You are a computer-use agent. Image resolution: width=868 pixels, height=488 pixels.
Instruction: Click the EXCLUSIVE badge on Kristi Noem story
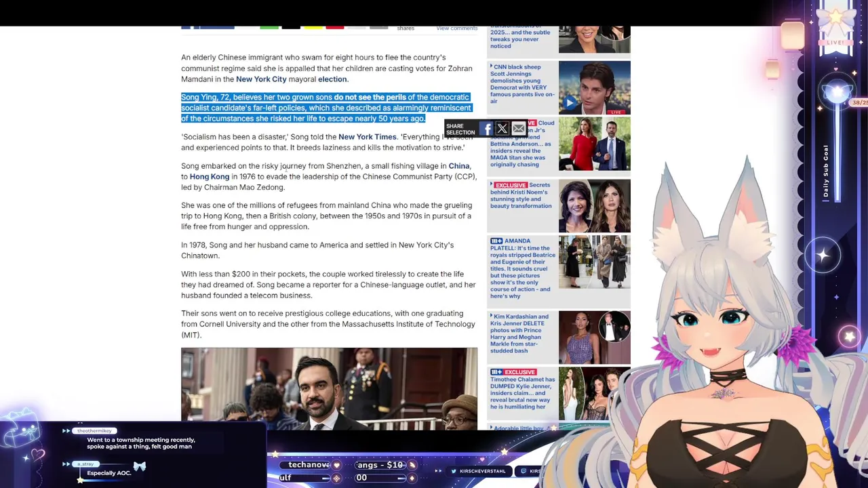click(510, 185)
